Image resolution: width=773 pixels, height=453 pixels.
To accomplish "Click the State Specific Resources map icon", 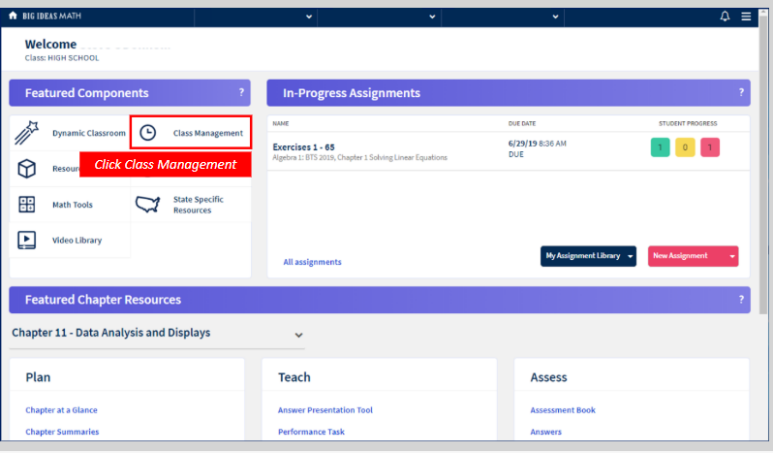I will click(148, 205).
